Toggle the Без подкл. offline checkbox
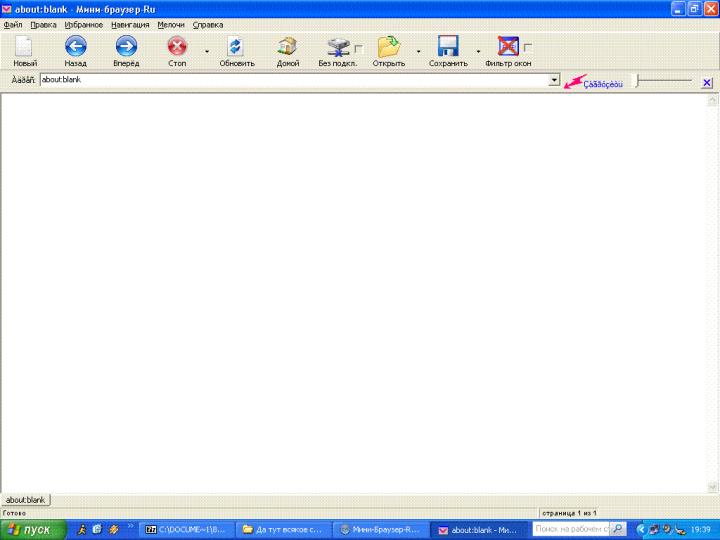This screenshot has width=720, height=540. [x=358, y=48]
